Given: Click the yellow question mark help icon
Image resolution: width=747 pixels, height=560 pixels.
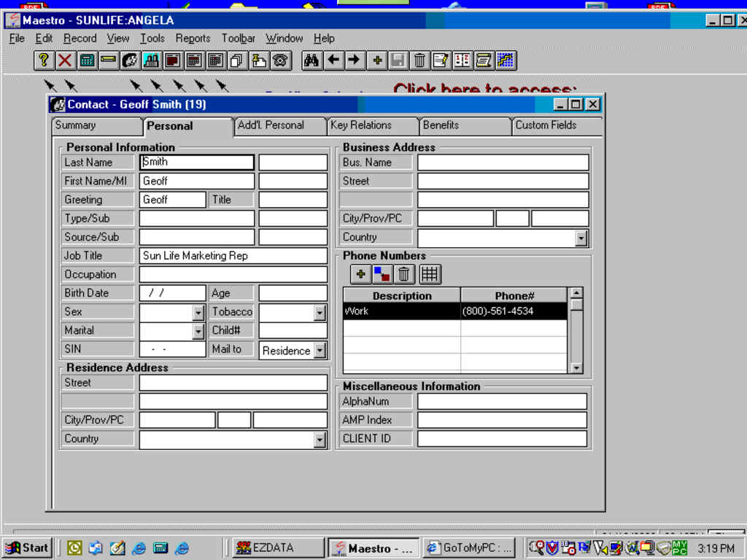Looking at the screenshot, I should tap(44, 61).
